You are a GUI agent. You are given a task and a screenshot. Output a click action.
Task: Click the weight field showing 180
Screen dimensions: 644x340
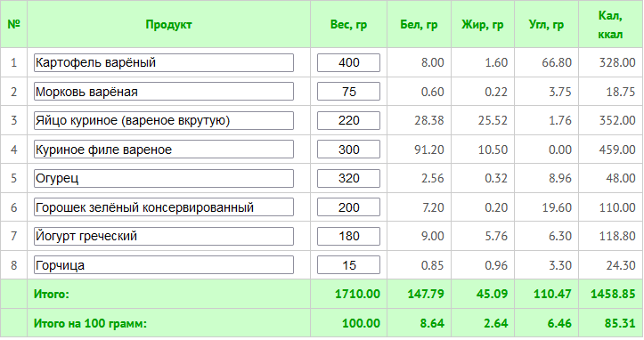pos(348,237)
